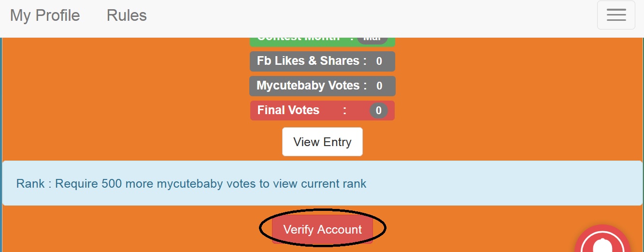Click the Final Votes count badge

pyautogui.click(x=378, y=111)
